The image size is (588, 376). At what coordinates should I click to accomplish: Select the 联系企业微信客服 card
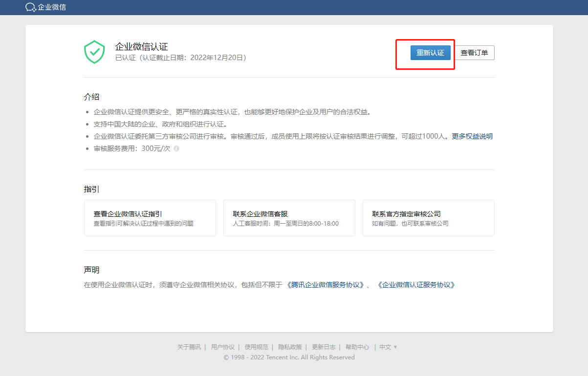click(289, 218)
